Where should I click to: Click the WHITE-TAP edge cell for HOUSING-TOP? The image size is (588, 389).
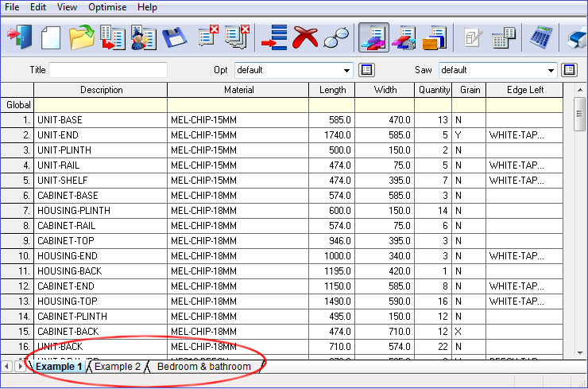525,301
